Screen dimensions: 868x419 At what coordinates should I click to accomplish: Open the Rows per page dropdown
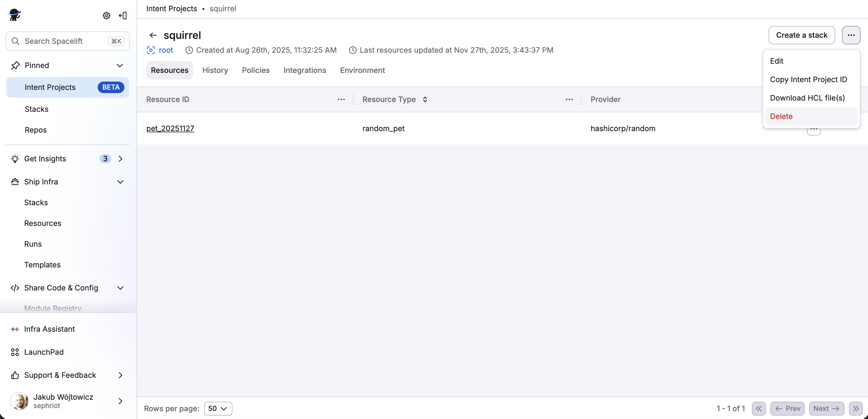[x=218, y=408]
